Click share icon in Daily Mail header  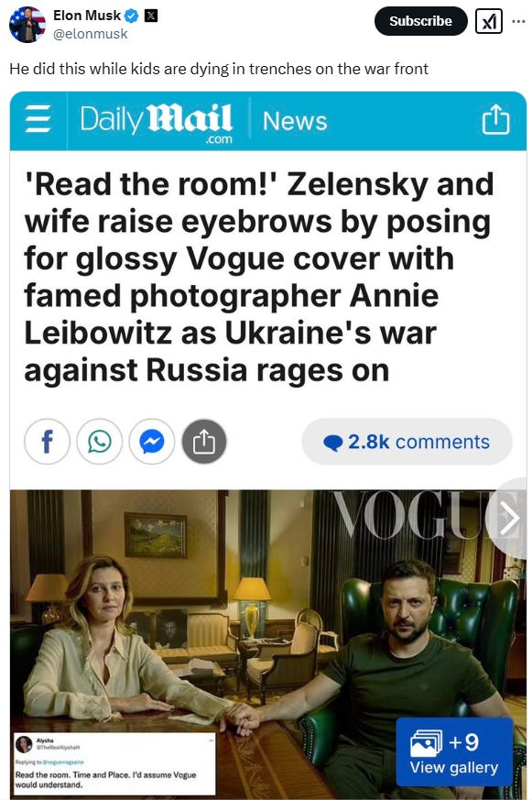click(495, 119)
